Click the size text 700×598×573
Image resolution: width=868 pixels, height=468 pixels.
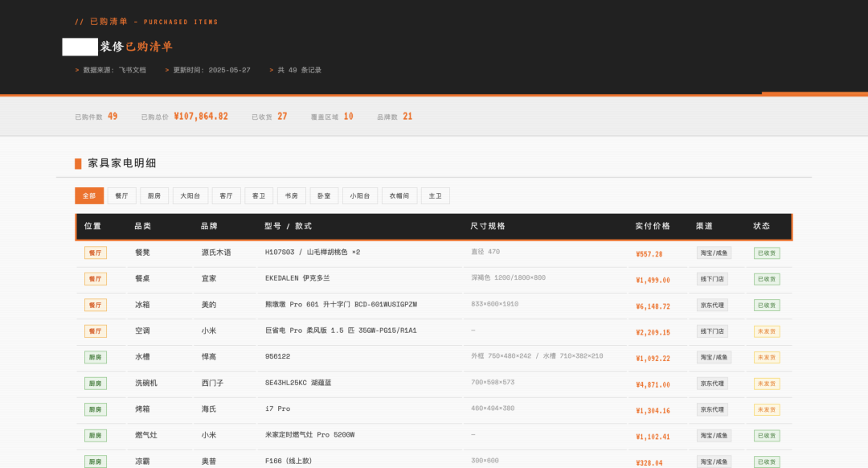(493, 383)
